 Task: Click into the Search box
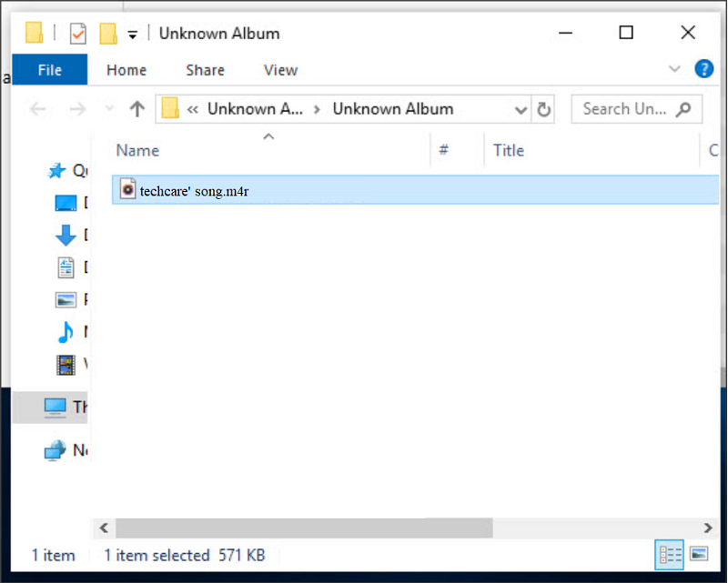[x=626, y=109]
